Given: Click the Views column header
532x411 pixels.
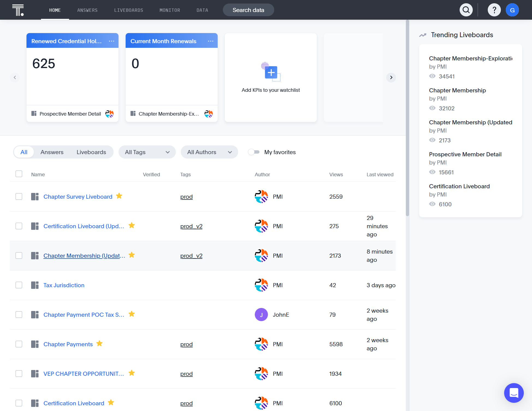Looking at the screenshot, I should point(336,174).
